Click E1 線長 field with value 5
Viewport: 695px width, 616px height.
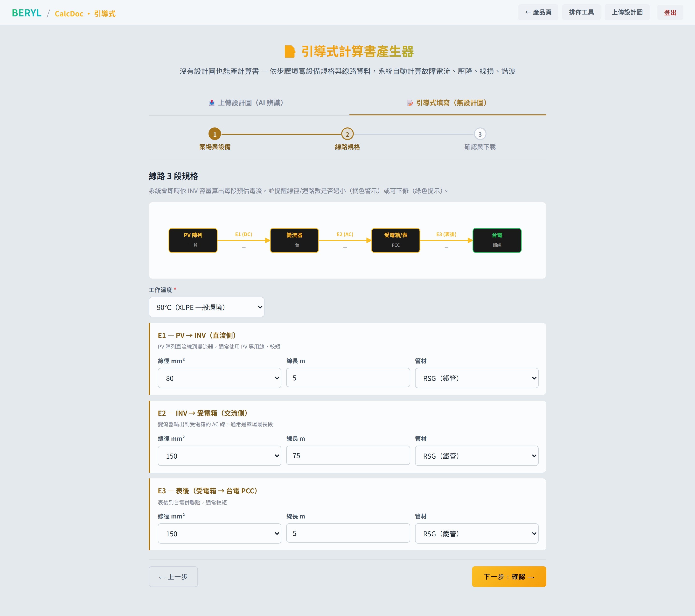[348, 378]
